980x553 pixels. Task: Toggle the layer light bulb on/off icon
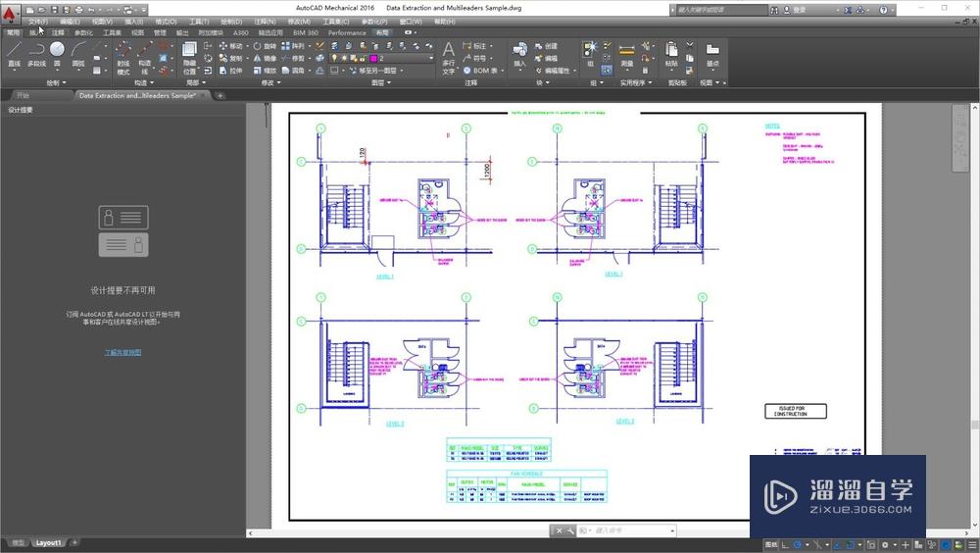point(335,58)
